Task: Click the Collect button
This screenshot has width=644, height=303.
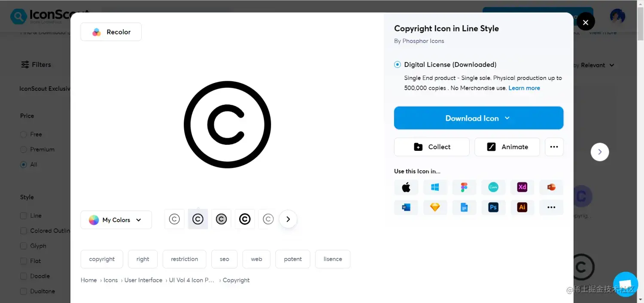Action: 431,147
